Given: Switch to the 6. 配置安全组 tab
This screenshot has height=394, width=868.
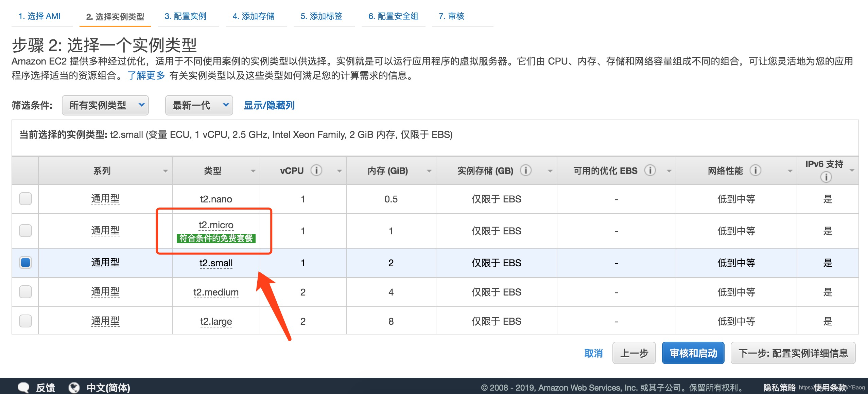Looking at the screenshot, I should (394, 16).
